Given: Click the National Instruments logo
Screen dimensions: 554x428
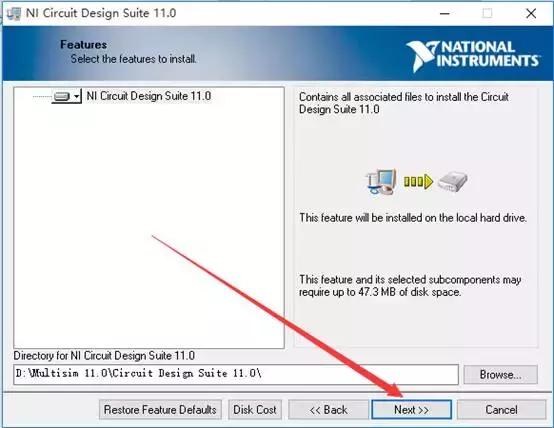Looking at the screenshot, I should (472, 56).
